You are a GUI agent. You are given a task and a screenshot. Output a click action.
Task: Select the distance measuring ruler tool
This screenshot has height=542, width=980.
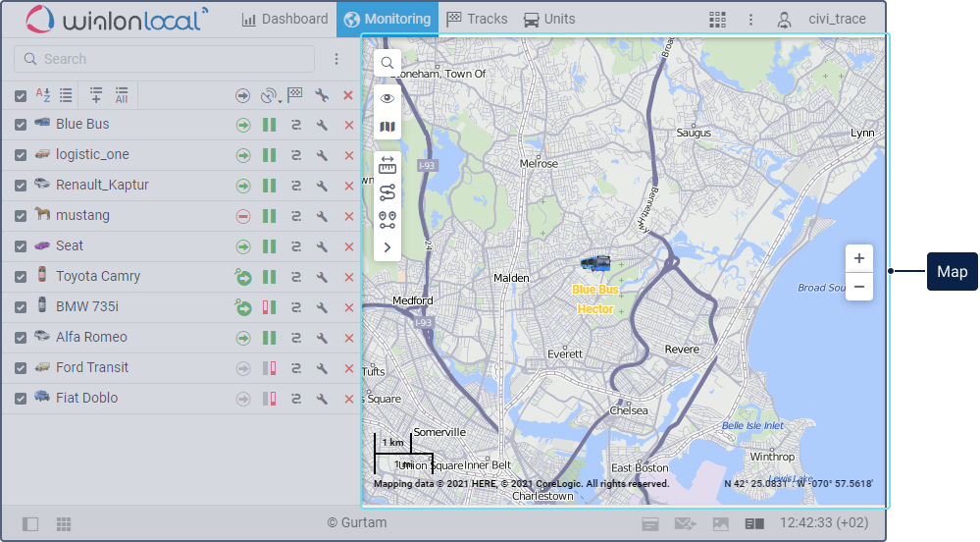(x=387, y=165)
